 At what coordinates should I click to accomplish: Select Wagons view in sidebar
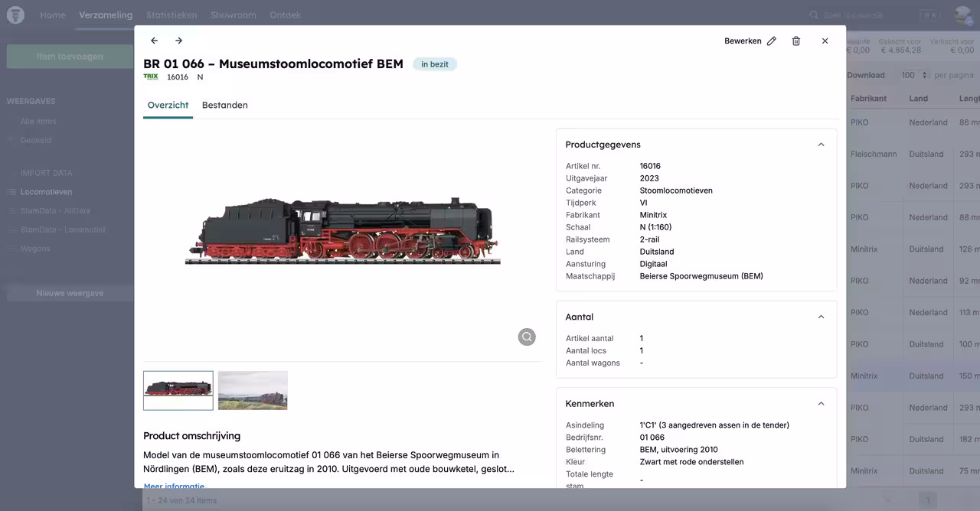[35, 249]
